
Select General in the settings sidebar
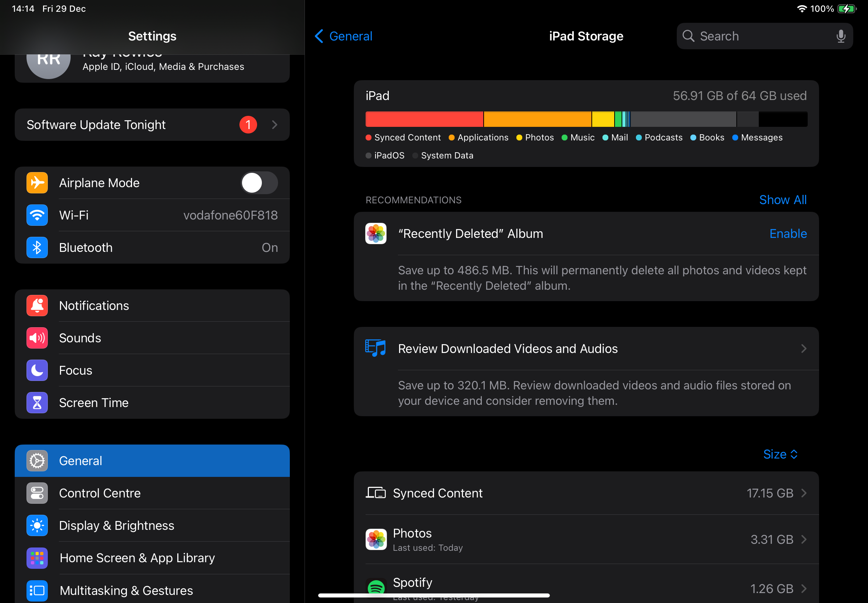click(152, 461)
